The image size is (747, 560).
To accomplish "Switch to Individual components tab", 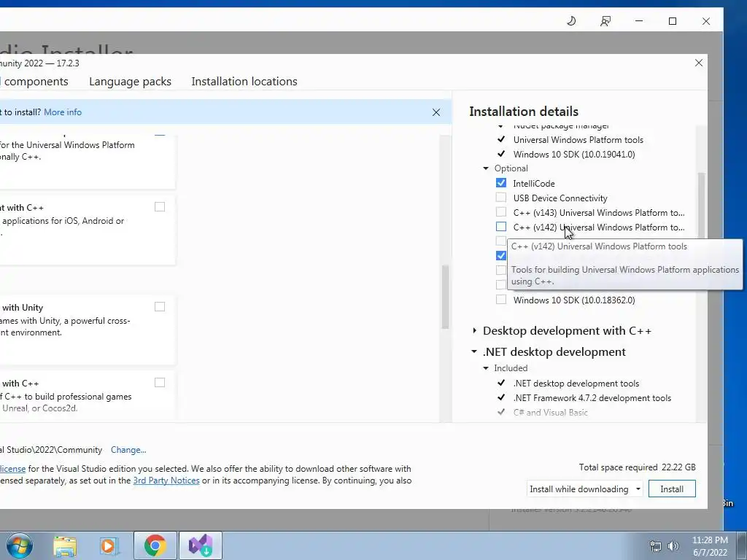I will coord(34,82).
